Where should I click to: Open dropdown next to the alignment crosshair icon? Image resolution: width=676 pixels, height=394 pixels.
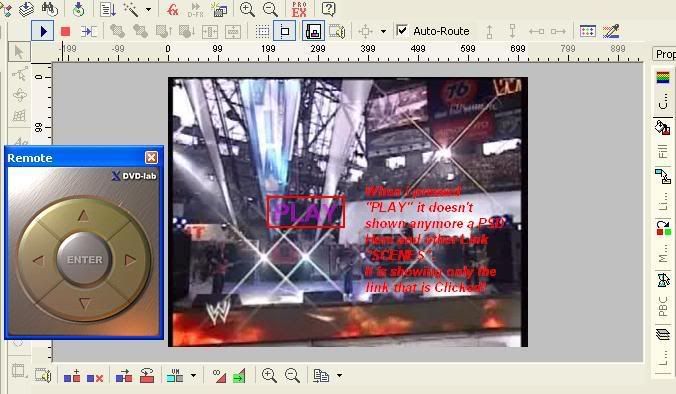383,31
